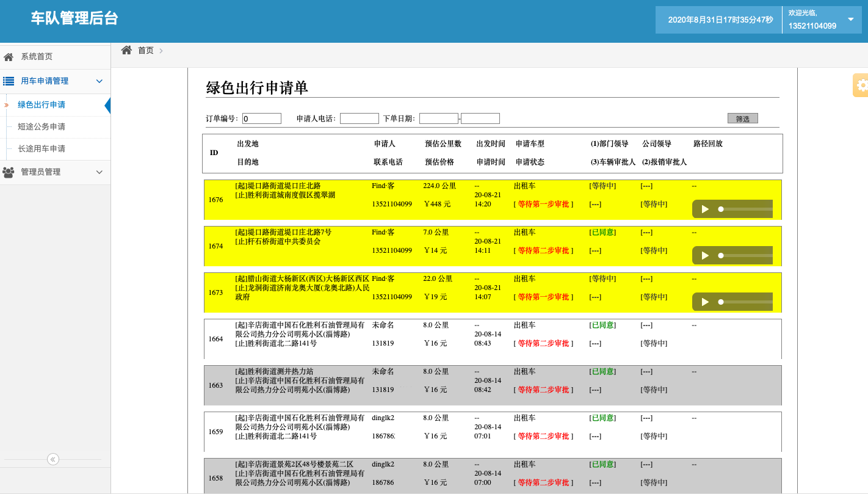This screenshot has width=868, height=494.
Task: Open the account dropdown for 13521104099
Action: [850, 19]
